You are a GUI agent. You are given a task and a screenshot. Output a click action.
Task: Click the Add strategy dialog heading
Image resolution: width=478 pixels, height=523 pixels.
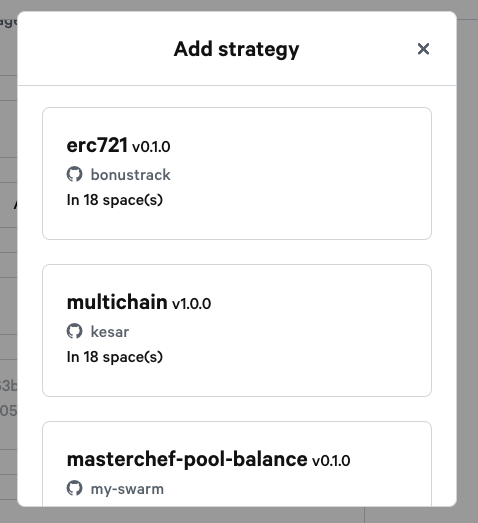pyautogui.click(x=236, y=49)
